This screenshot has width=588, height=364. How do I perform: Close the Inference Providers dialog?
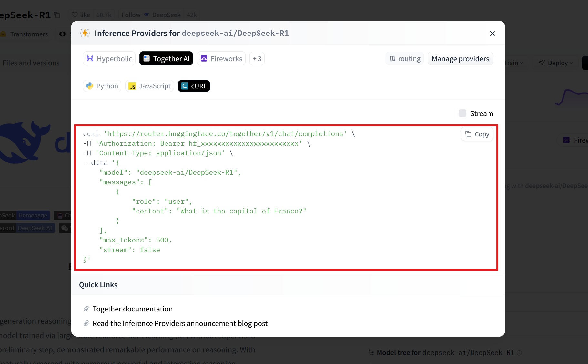tap(492, 34)
